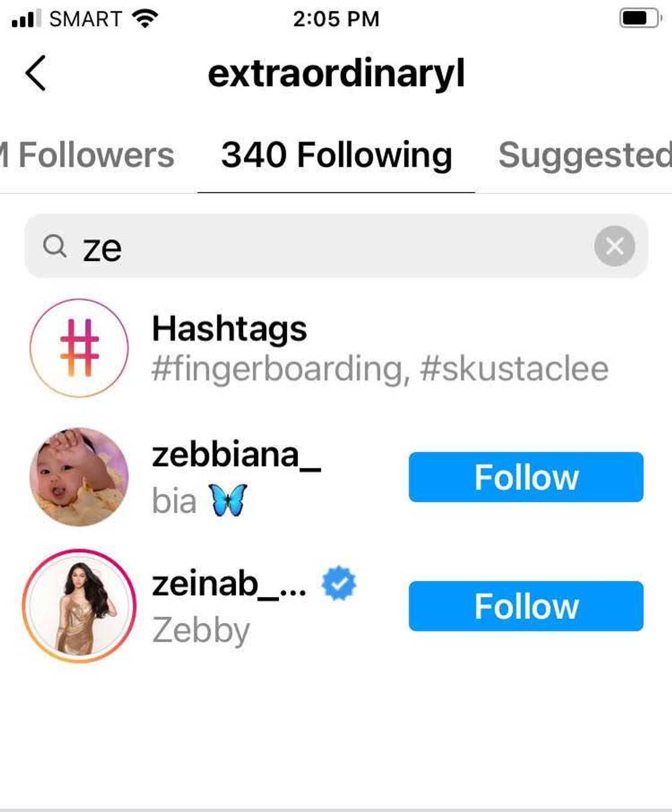Follow the zeinab verified account

(526, 606)
